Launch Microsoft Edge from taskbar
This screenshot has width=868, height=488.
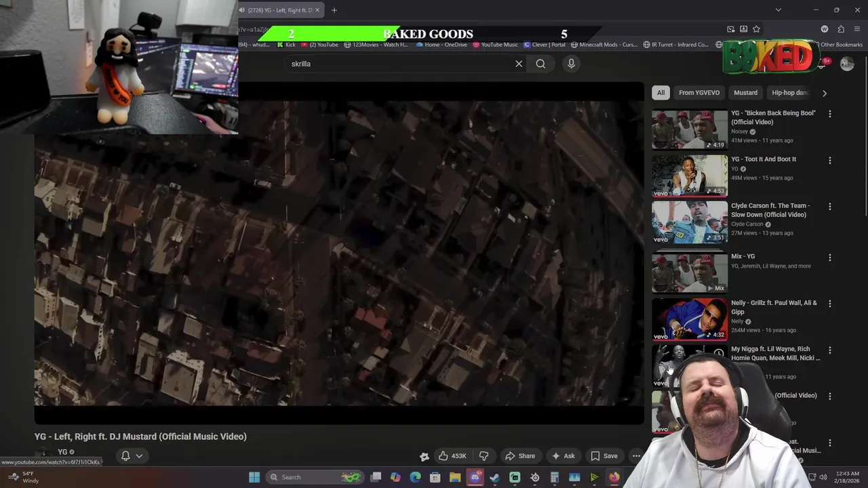(415, 477)
